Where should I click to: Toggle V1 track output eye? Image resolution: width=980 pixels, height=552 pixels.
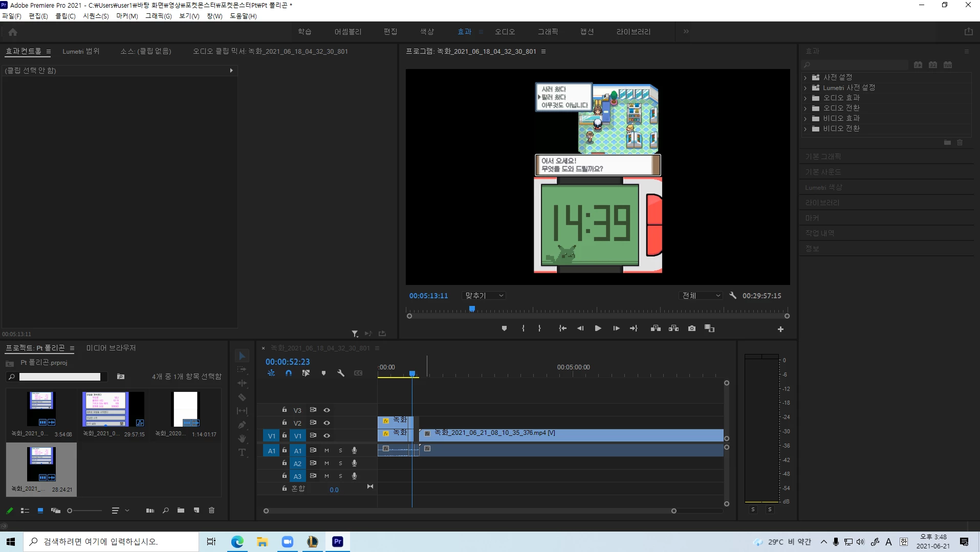[326, 435]
